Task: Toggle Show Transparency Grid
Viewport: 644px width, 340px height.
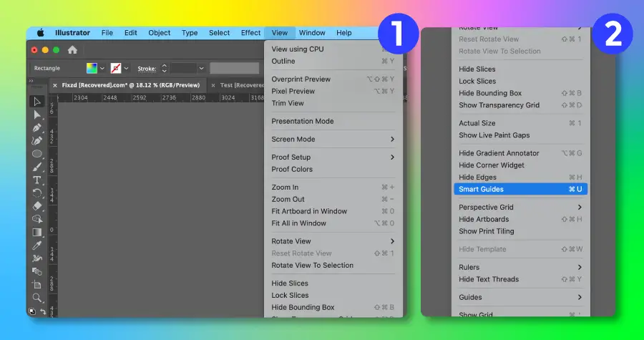Action: 520,105
